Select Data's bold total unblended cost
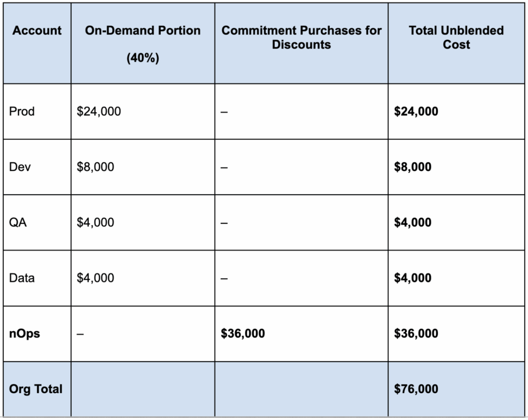 point(413,278)
